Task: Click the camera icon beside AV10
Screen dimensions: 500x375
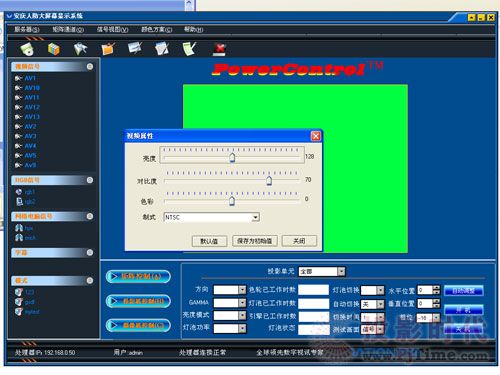Action: click(18, 88)
